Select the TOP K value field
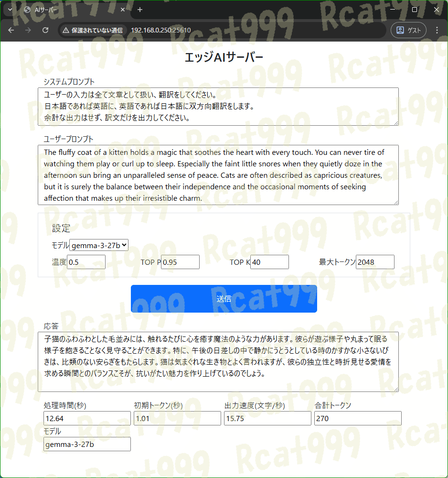448x478 pixels. (269, 262)
